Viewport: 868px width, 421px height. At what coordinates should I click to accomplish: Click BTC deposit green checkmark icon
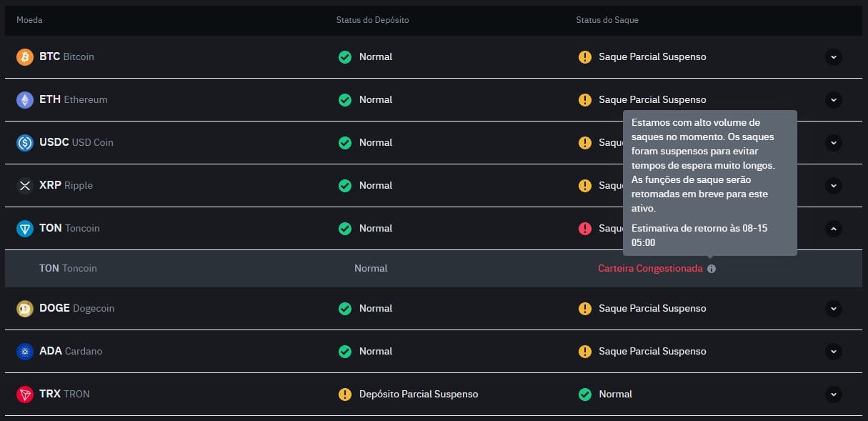[345, 56]
